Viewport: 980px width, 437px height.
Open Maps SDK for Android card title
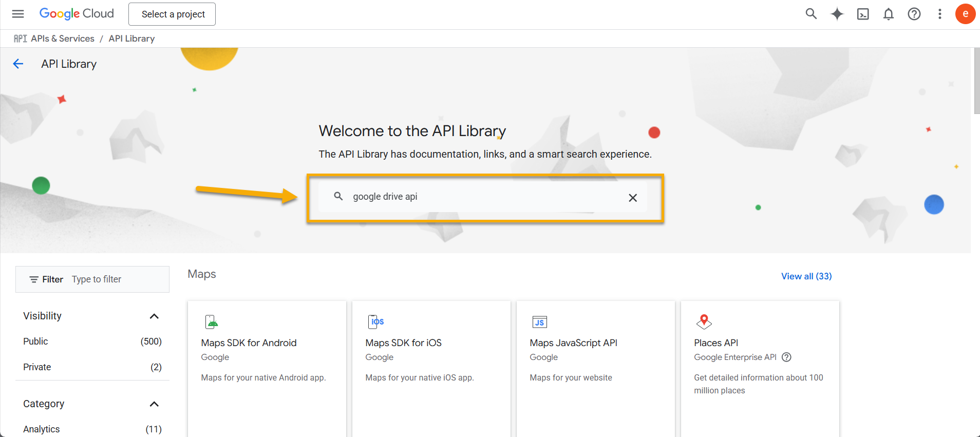coord(249,343)
